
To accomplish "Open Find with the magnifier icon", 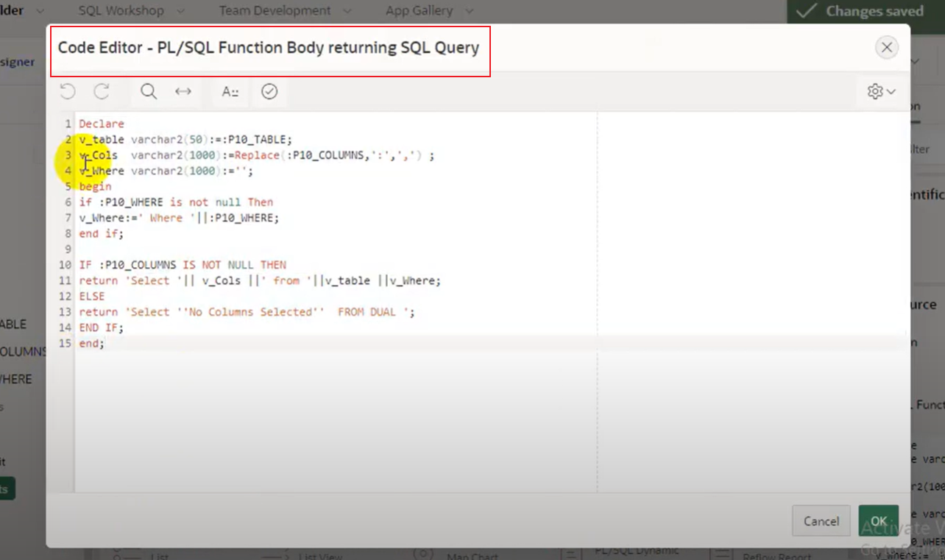I will 149,91.
